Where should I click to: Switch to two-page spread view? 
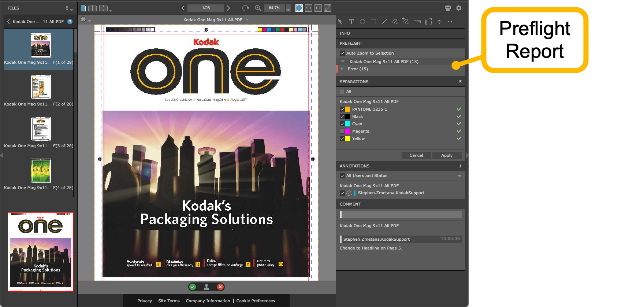tap(93, 8)
